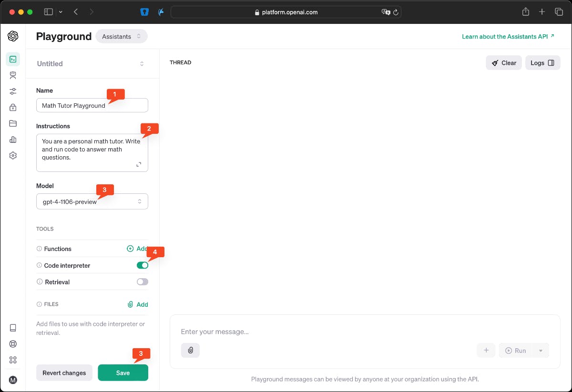Click the plus add message button

coord(486,350)
